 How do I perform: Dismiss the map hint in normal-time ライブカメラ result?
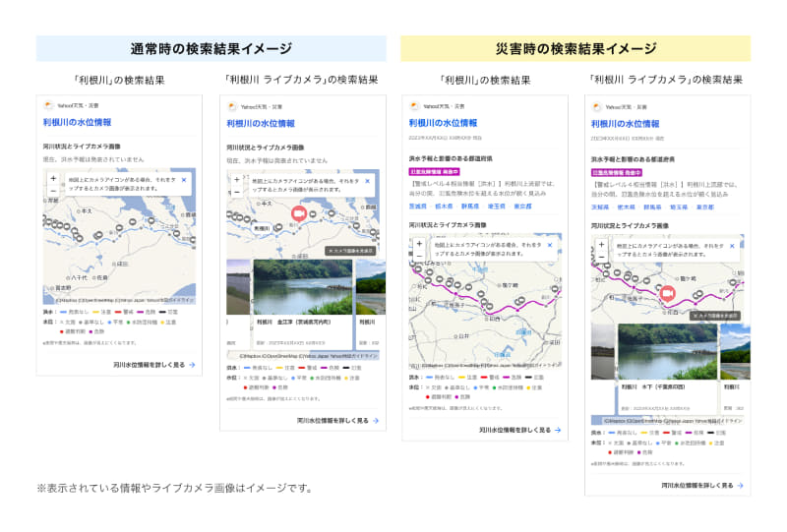[367, 181]
